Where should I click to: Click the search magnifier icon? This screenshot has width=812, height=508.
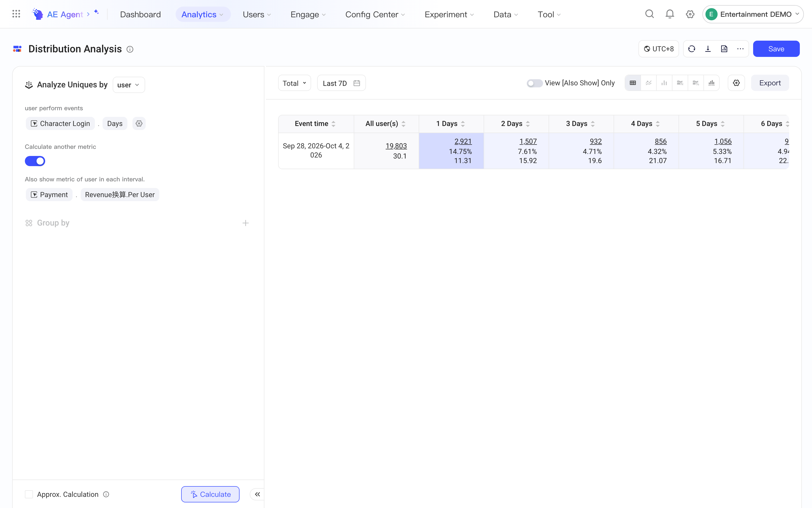(x=650, y=14)
